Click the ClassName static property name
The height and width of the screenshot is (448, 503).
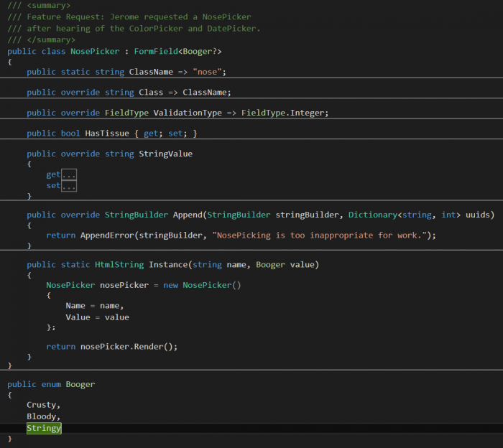pos(151,72)
